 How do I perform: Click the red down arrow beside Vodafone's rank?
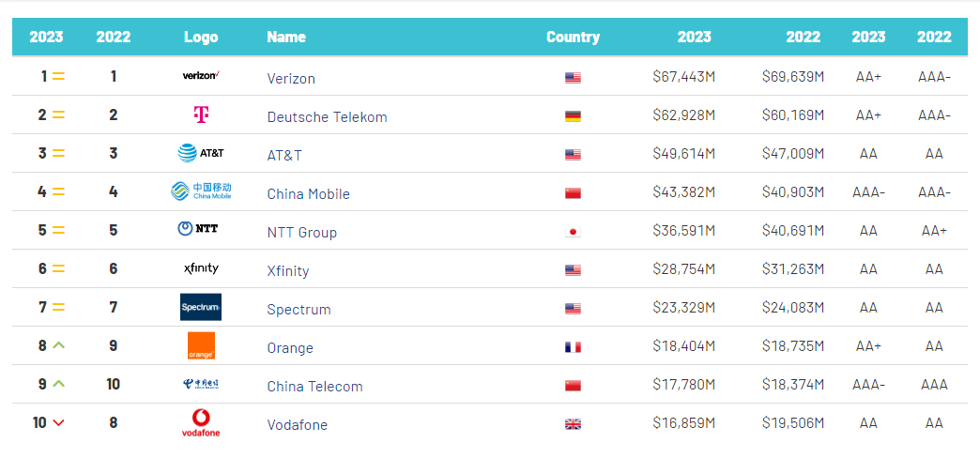point(58,422)
